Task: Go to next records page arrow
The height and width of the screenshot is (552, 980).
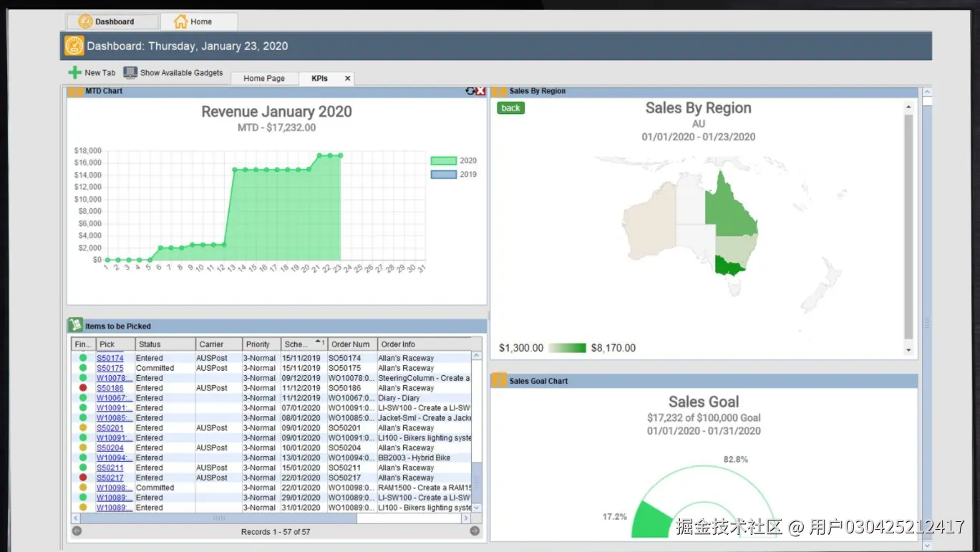Action: pos(475,531)
